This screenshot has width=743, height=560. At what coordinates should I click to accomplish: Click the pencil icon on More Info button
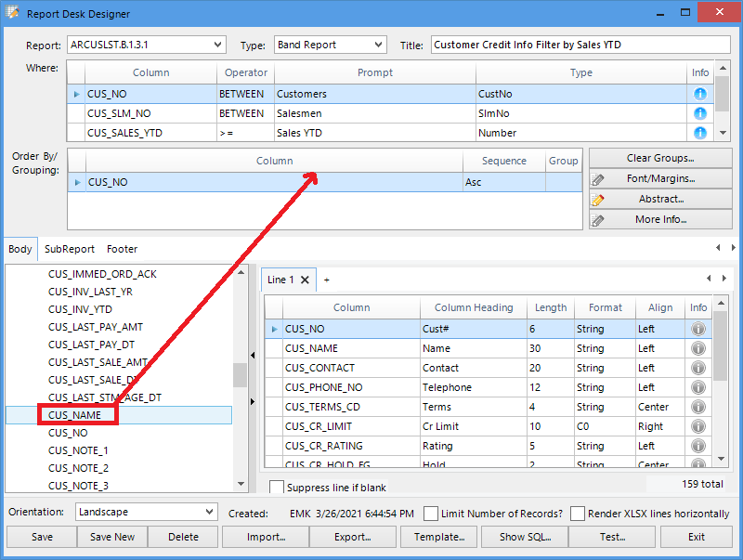599,220
